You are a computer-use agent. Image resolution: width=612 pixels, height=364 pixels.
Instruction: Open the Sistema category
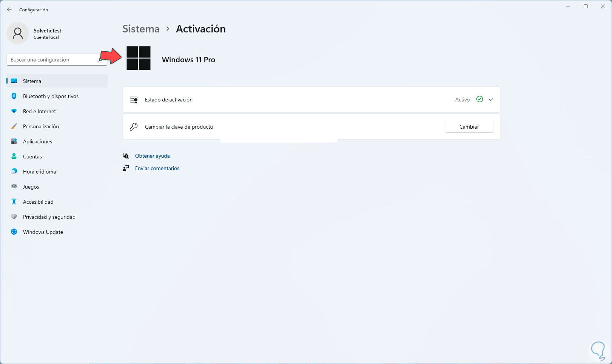57,81
